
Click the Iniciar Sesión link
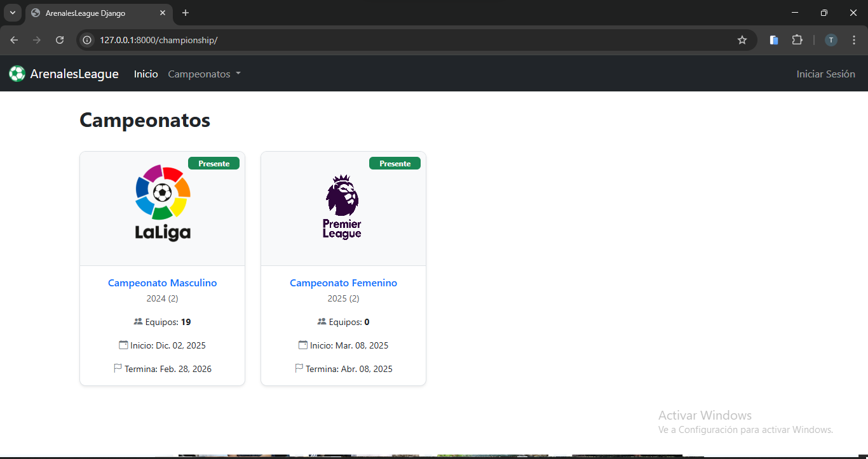[825, 74]
